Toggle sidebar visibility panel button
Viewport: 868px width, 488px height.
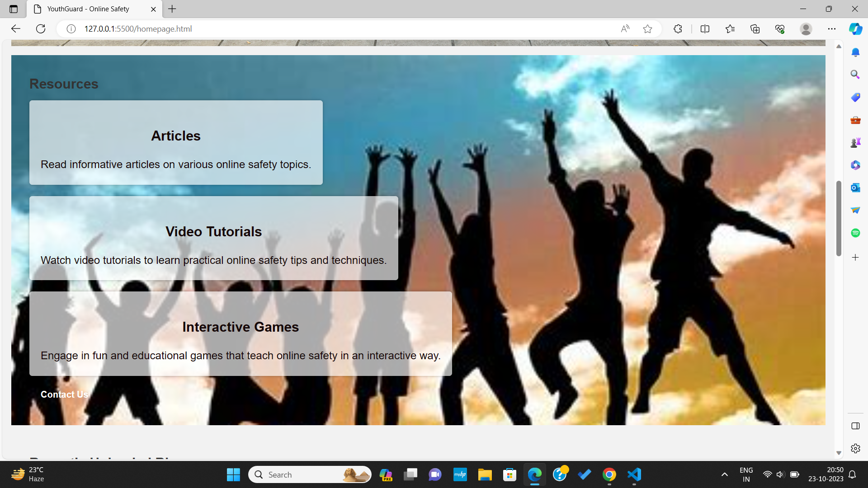(x=855, y=426)
